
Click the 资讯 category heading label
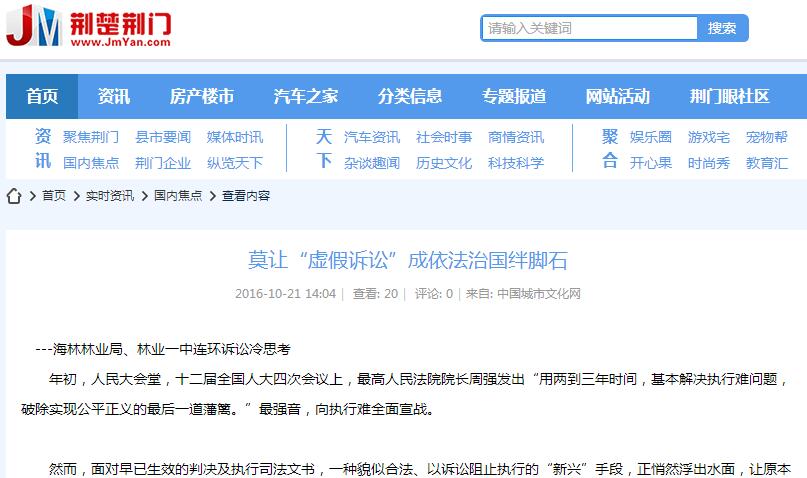click(x=43, y=149)
